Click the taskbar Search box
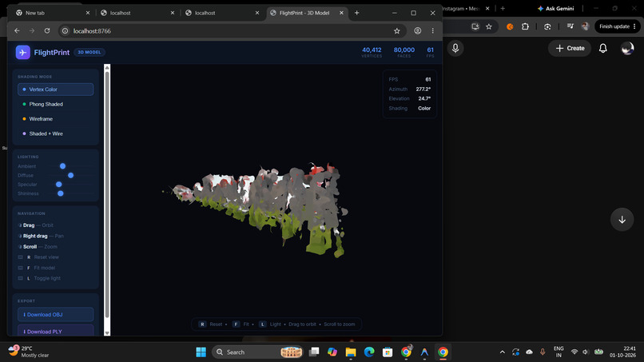The height and width of the screenshot is (362, 644). (x=258, y=352)
